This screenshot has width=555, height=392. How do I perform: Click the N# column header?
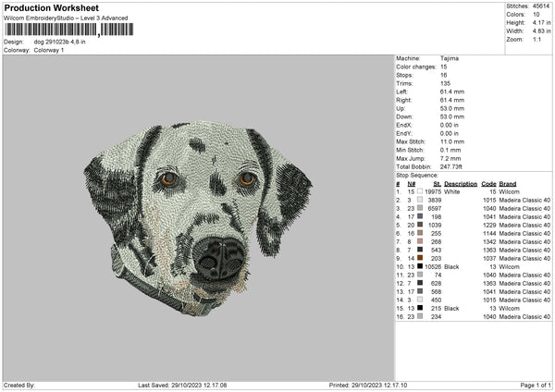tap(410, 183)
